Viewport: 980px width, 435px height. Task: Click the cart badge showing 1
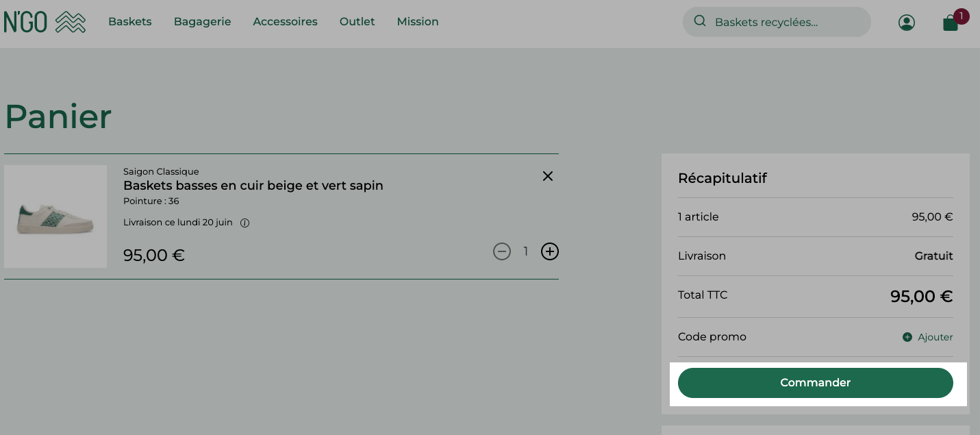(962, 16)
